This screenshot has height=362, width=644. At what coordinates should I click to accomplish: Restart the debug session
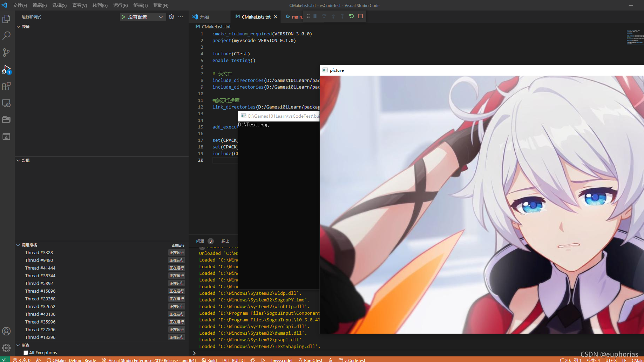point(351,16)
